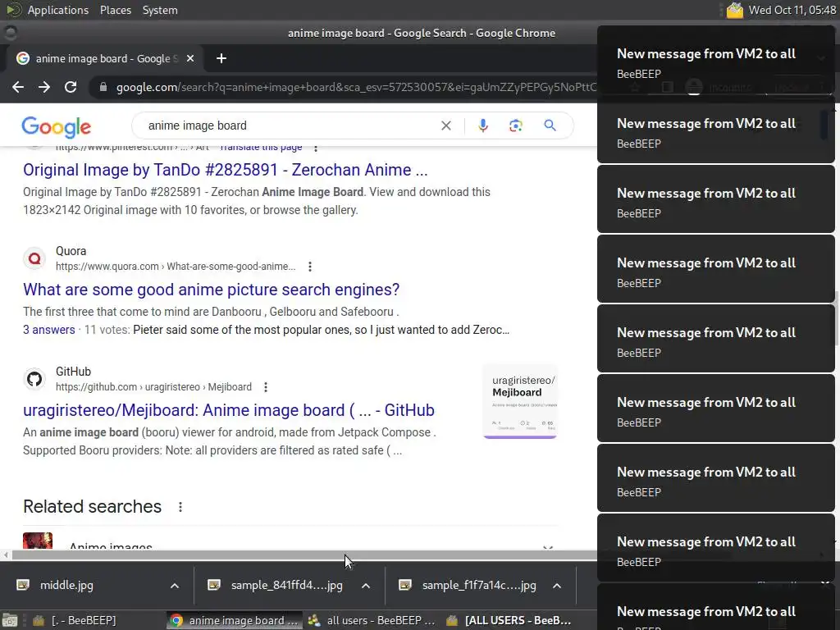Reload the Google search page

(71, 87)
